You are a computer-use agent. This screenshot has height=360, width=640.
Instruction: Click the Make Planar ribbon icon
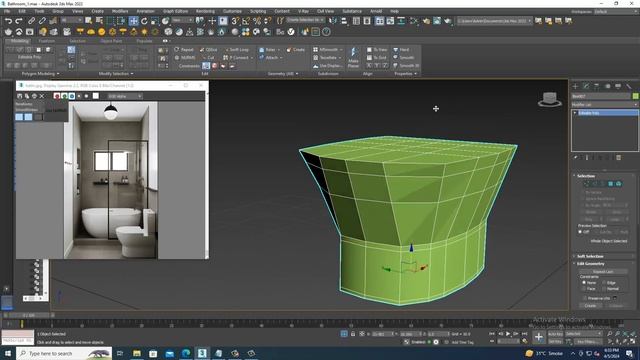coord(353,57)
